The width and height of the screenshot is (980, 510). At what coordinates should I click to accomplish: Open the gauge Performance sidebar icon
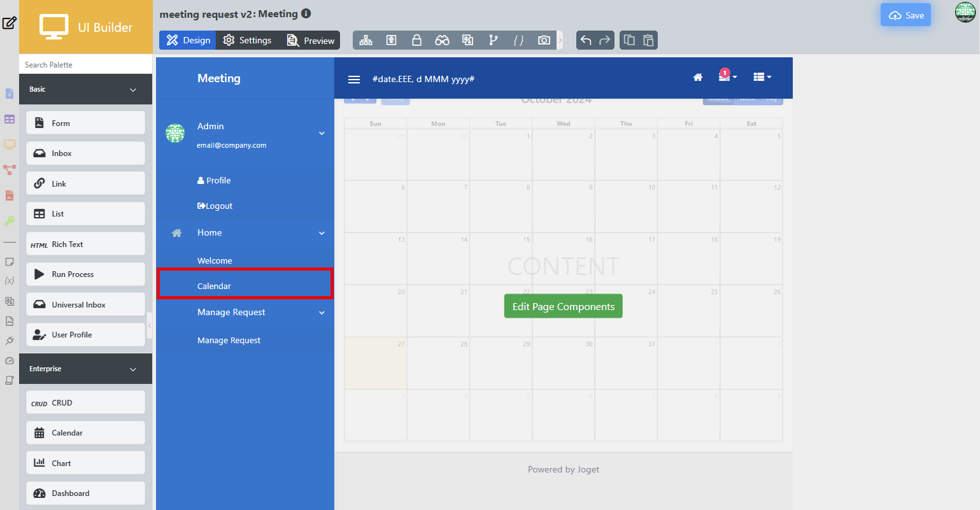pos(10,341)
